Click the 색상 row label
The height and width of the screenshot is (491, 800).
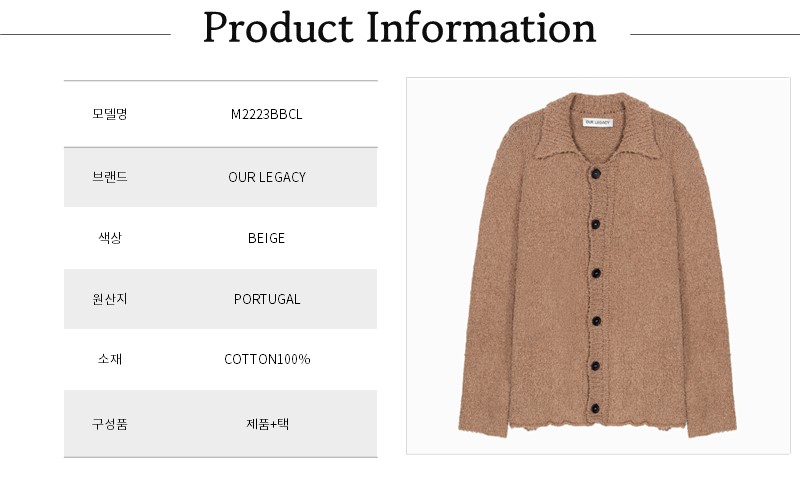click(x=110, y=238)
